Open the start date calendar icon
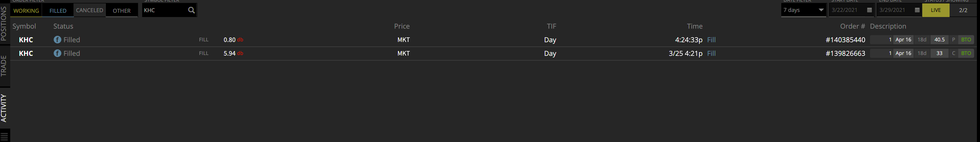 (x=869, y=10)
